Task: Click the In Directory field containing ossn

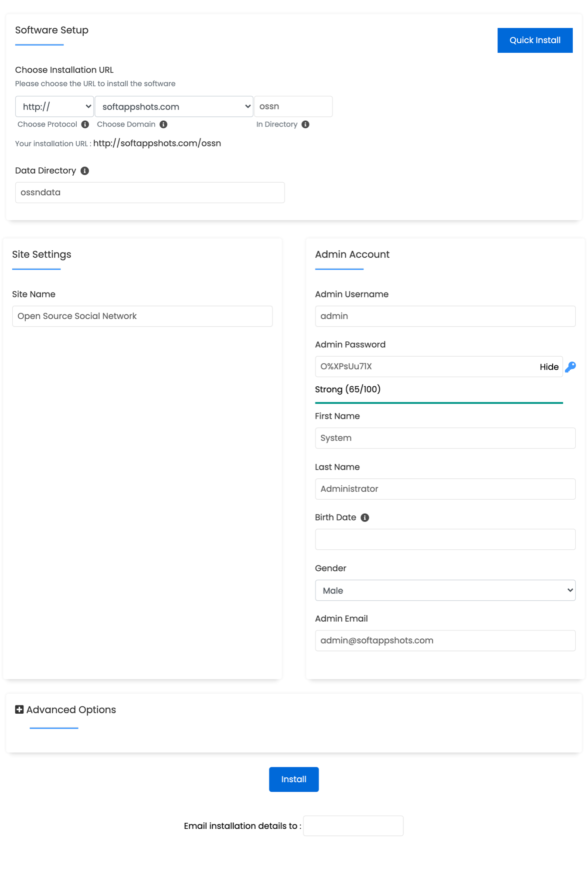Action: (293, 106)
